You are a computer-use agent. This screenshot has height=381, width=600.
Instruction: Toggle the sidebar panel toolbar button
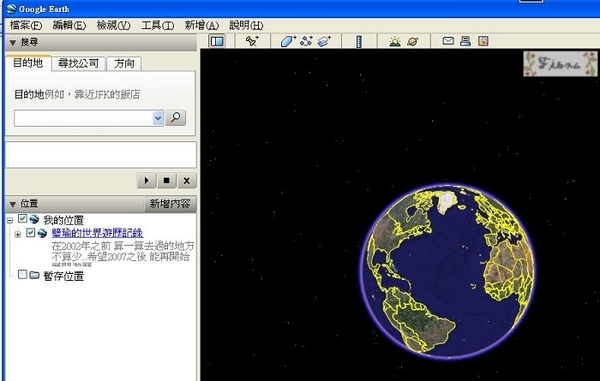click(217, 41)
